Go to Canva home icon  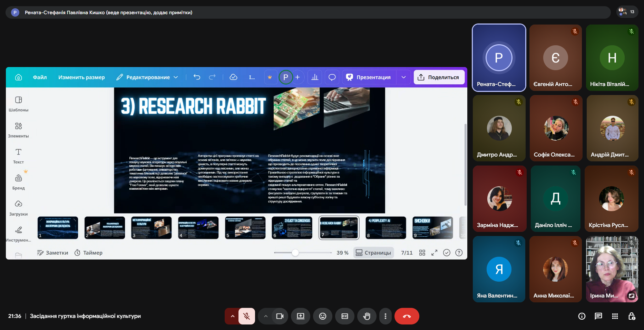click(x=19, y=77)
